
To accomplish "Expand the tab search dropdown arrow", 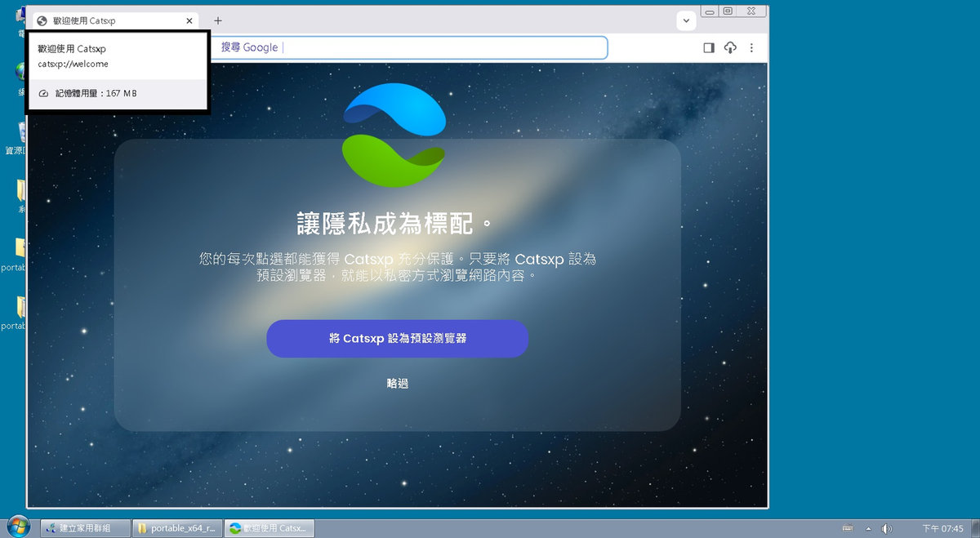I will click(x=686, y=21).
